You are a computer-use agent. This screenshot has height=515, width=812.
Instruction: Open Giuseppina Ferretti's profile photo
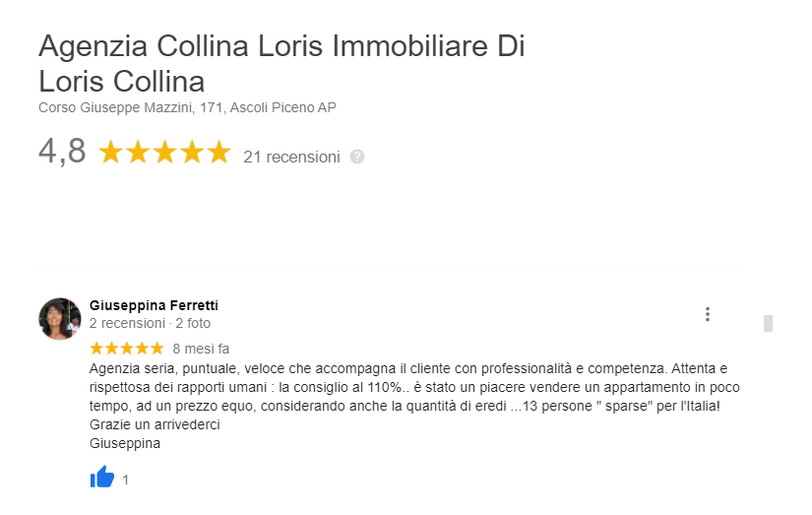click(x=60, y=319)
